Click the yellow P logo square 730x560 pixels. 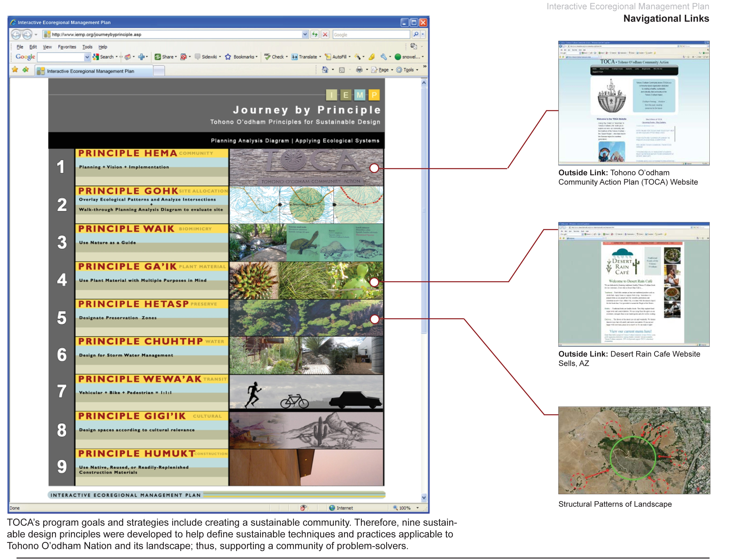coord(374,95)
